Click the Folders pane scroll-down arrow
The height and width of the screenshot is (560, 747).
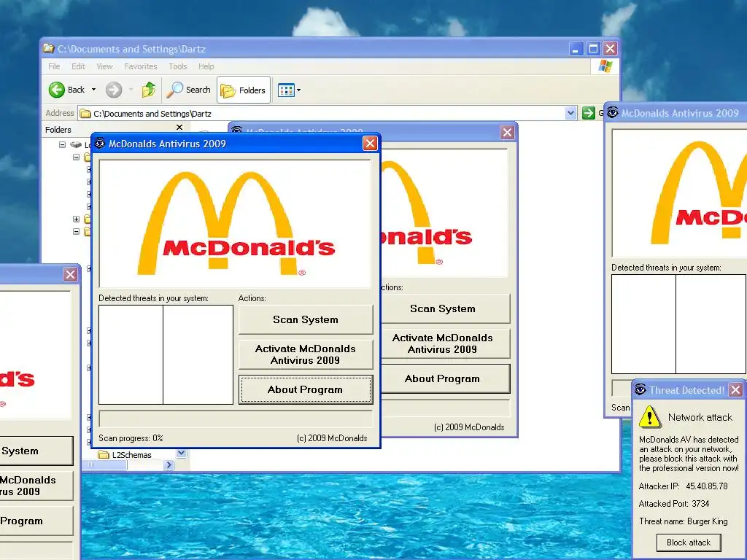coord(182,453)
